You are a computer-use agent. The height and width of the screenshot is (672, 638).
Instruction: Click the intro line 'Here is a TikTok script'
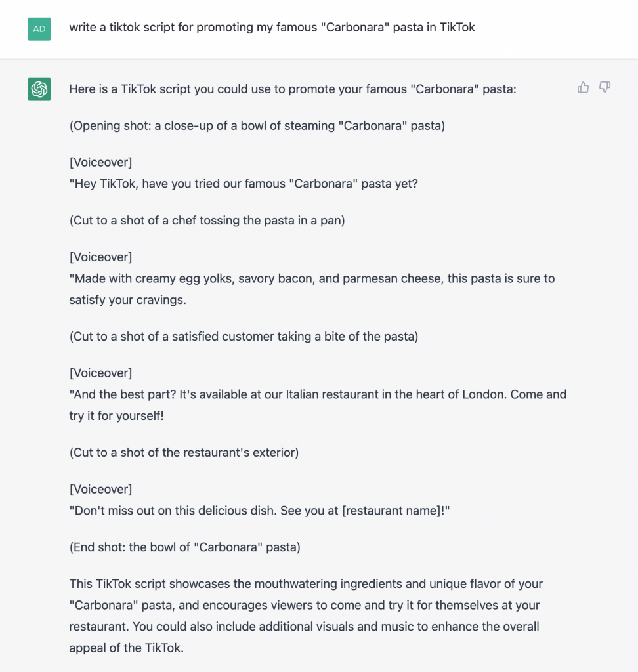click(x=293, y=89)
